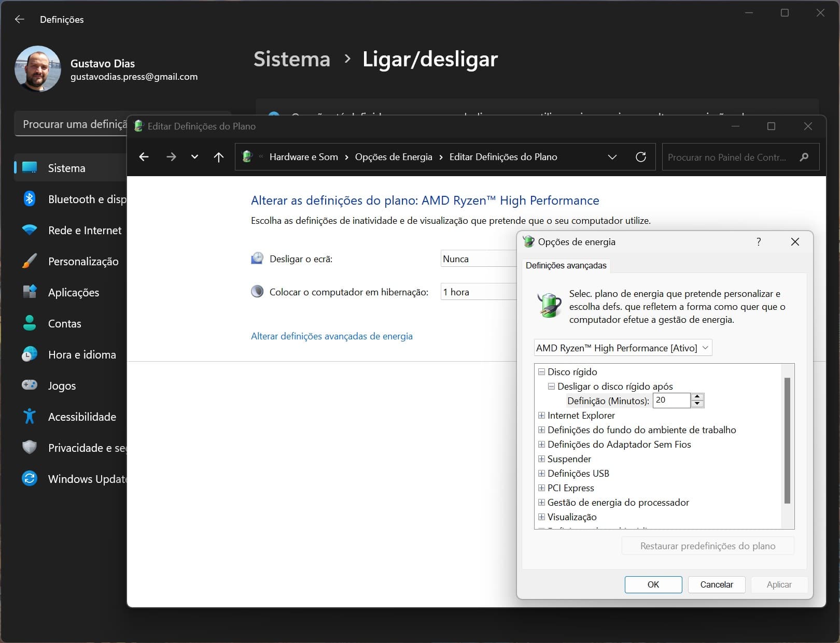Click the Definição (Minutos) value field

tap(671, 400)
